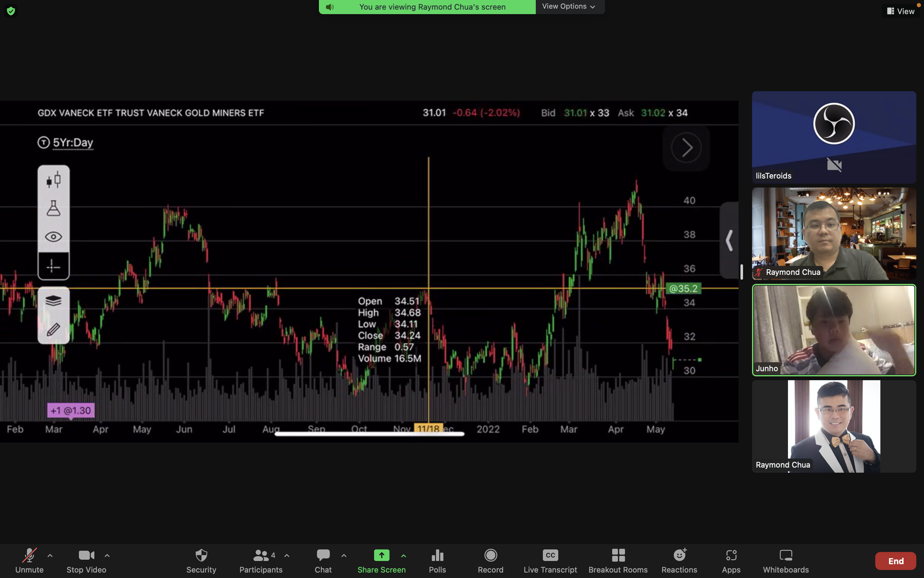Click the green Share Screen button
Viewport: 924px width, 578px height.
point(381,560)
